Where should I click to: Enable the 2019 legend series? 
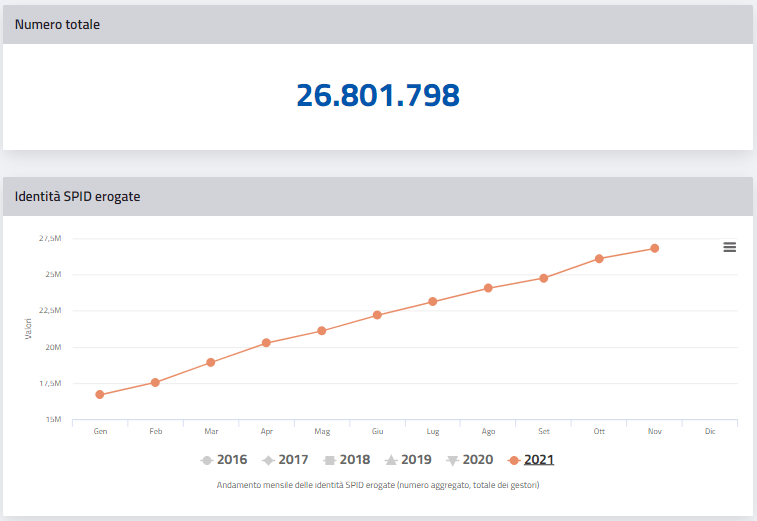[407, 460]
